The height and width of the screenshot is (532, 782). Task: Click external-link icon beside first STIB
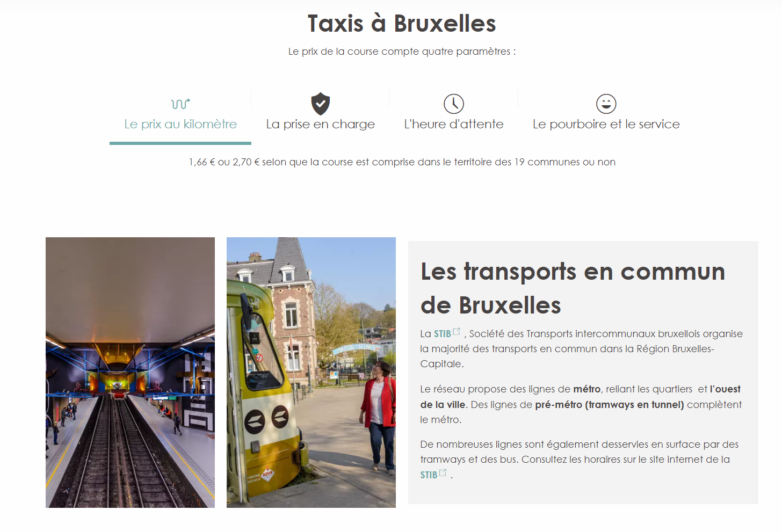coord(457,332)
